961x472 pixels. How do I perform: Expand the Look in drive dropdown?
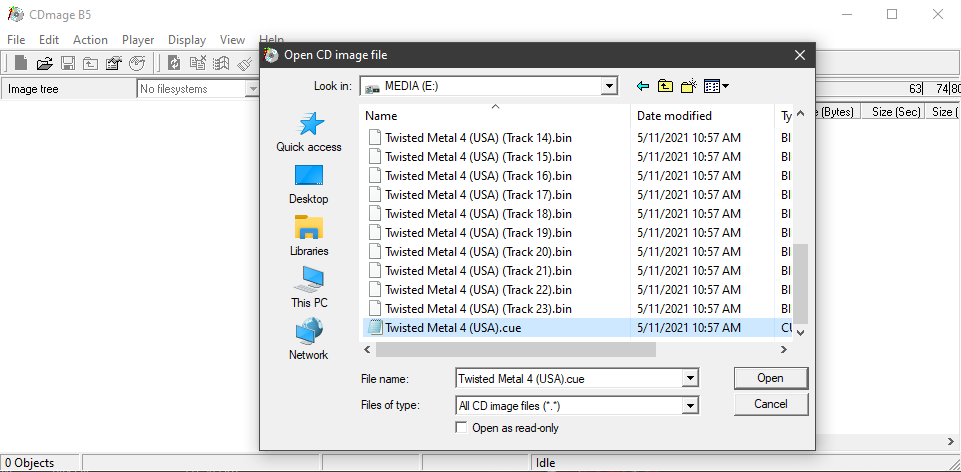[x=609, y=87]
